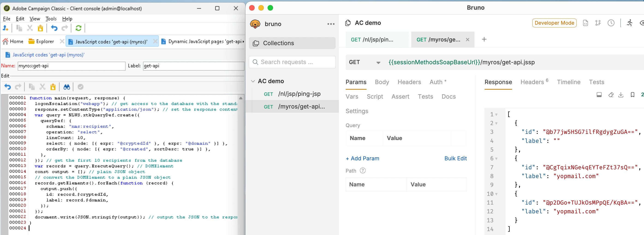Bookmark the response in Bruno

click(x=632, y=95)
